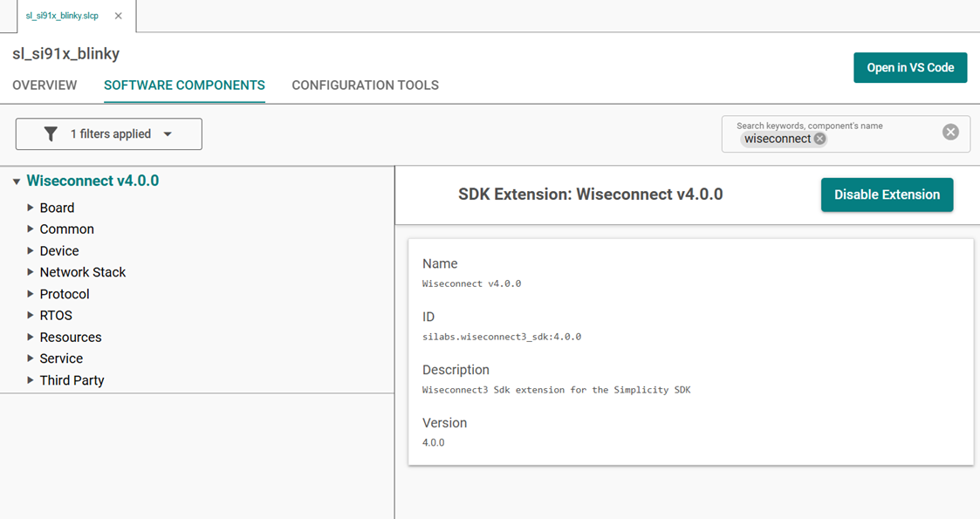Expand the Third Party category
The image size is (980, 519).
click(x=72, y=380)
